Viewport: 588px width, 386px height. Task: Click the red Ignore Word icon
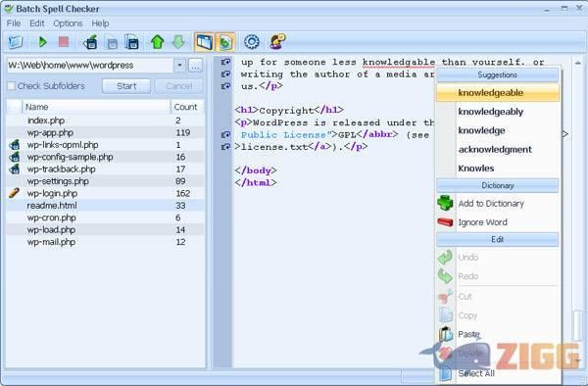pos(445,222)
